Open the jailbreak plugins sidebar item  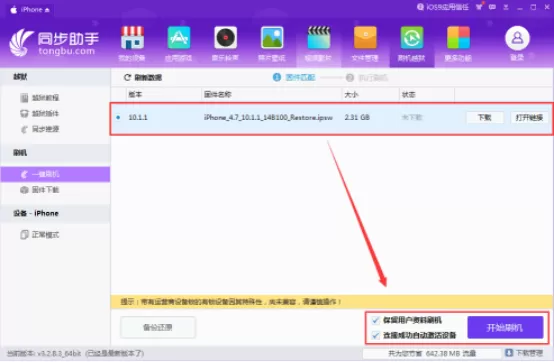[40, 113]
